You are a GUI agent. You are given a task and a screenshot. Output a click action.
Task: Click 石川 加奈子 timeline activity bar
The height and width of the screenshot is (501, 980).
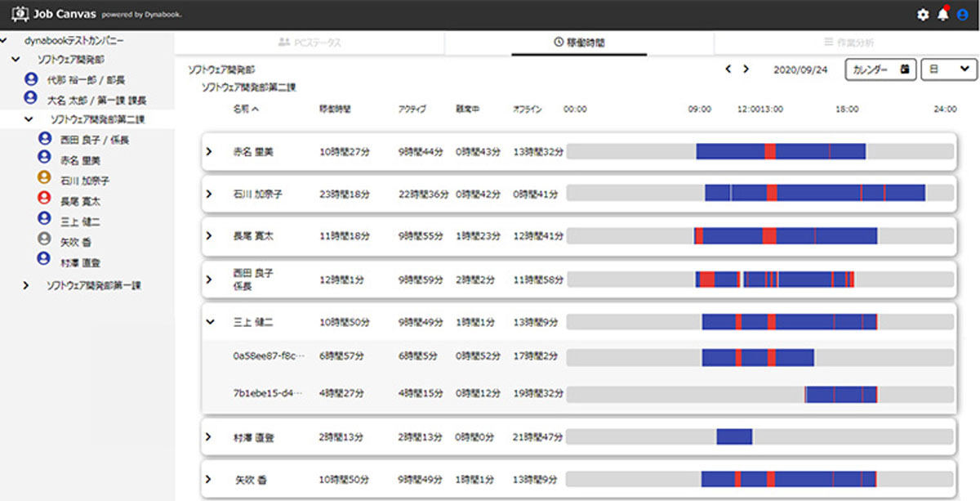(x=815, y=193)
